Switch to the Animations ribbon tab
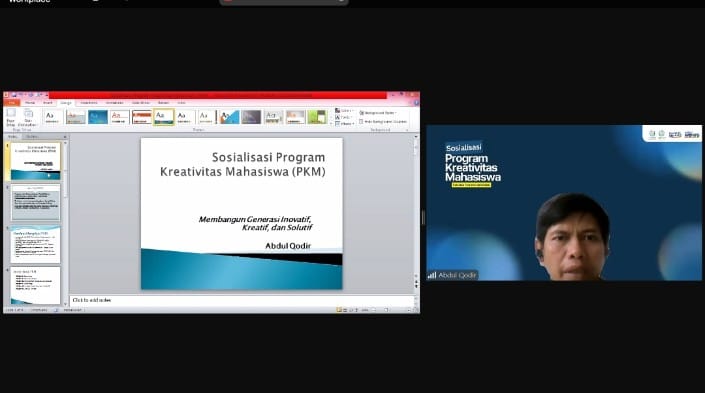 click(x=114, y=103)
